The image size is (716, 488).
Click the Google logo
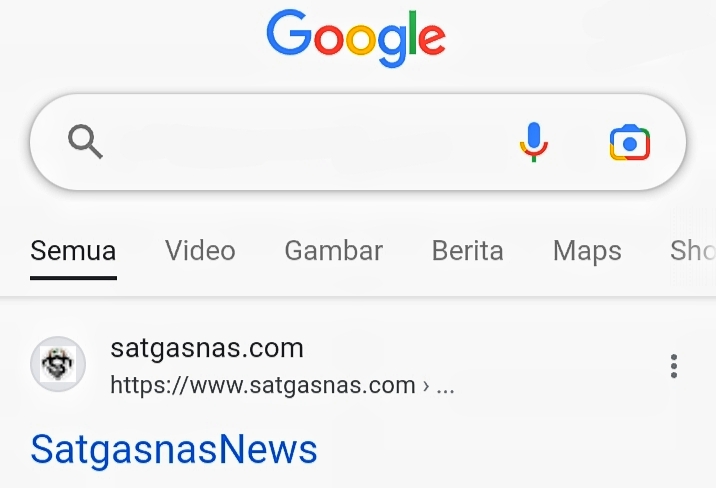point(356,38)
